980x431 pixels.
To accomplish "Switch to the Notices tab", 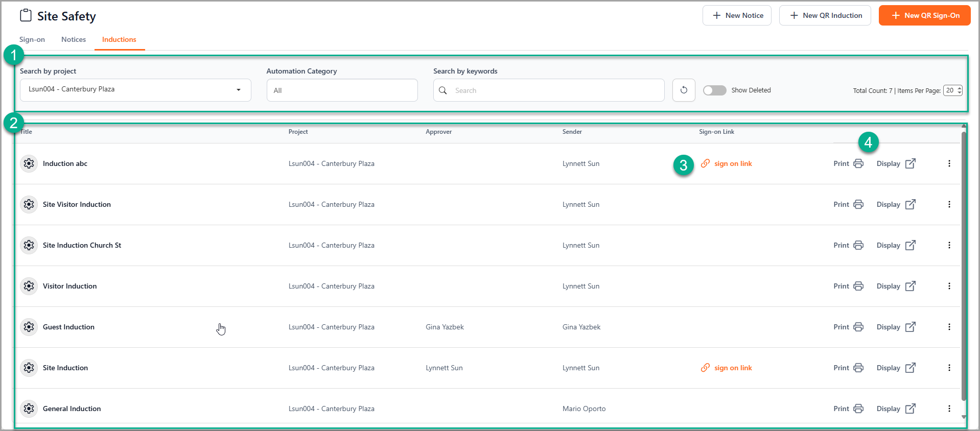I will (74, 39).
